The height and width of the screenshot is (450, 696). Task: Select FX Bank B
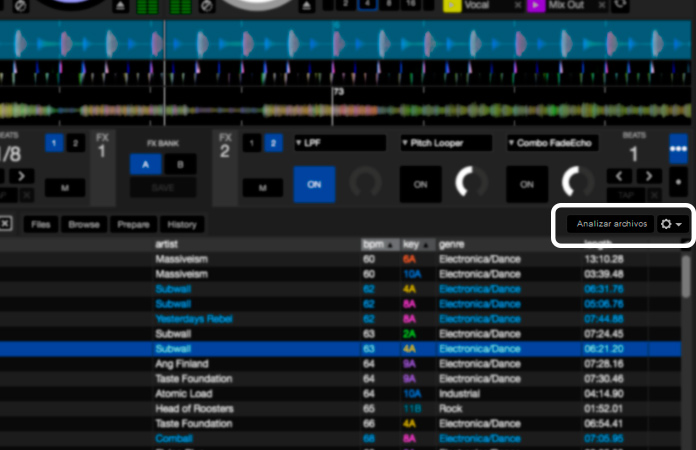(180, 165)
